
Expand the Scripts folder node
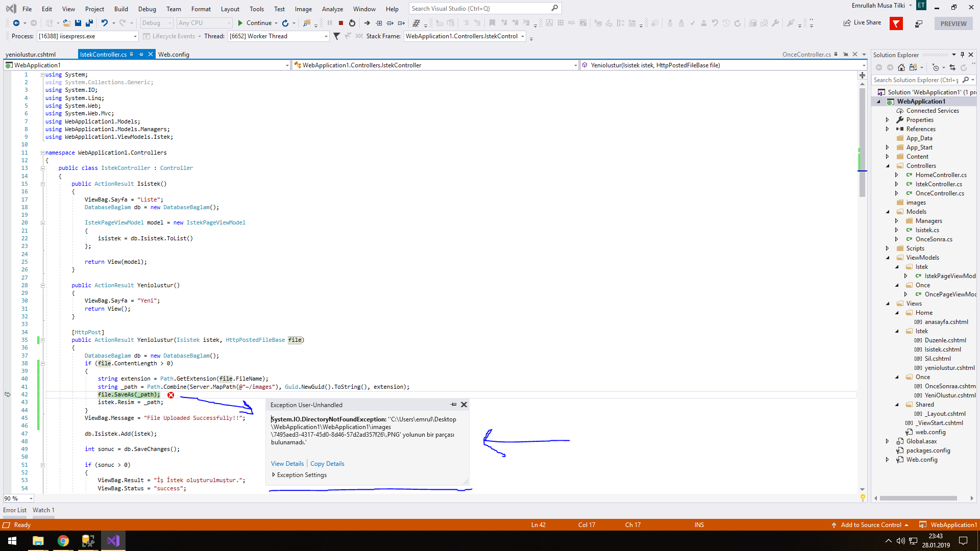pyautogui.click(x=887, y=248)
